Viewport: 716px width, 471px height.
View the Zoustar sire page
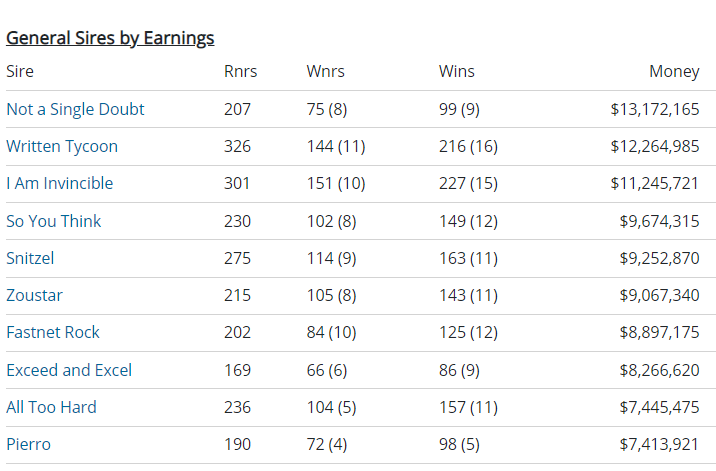pos(34,295)
